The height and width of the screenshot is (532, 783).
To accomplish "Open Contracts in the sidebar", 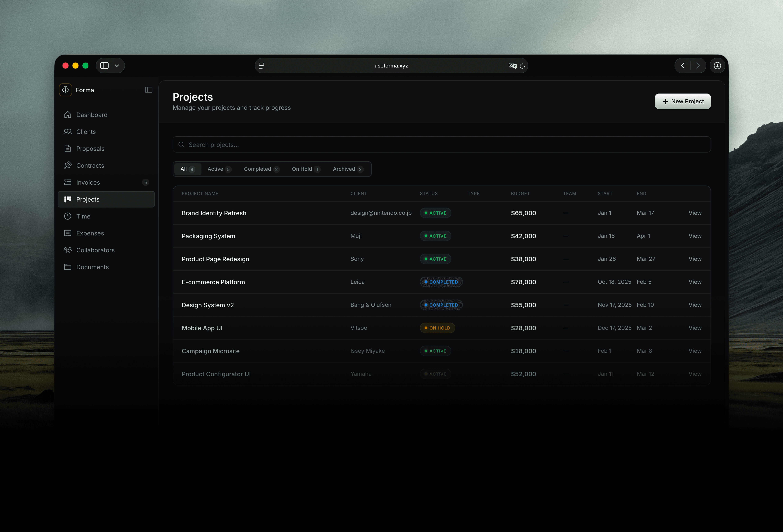I will 106,166.
